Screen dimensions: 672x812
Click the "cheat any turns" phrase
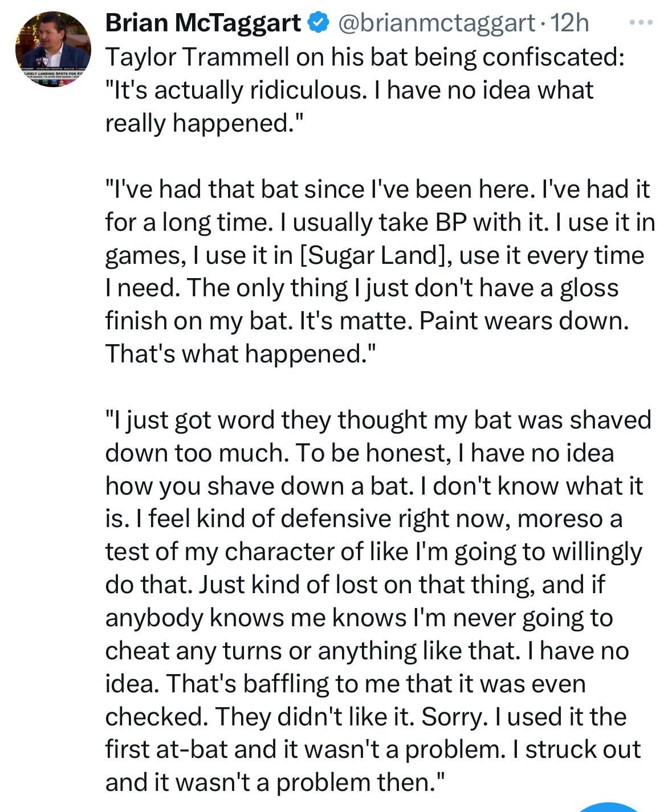click(194, 651)
